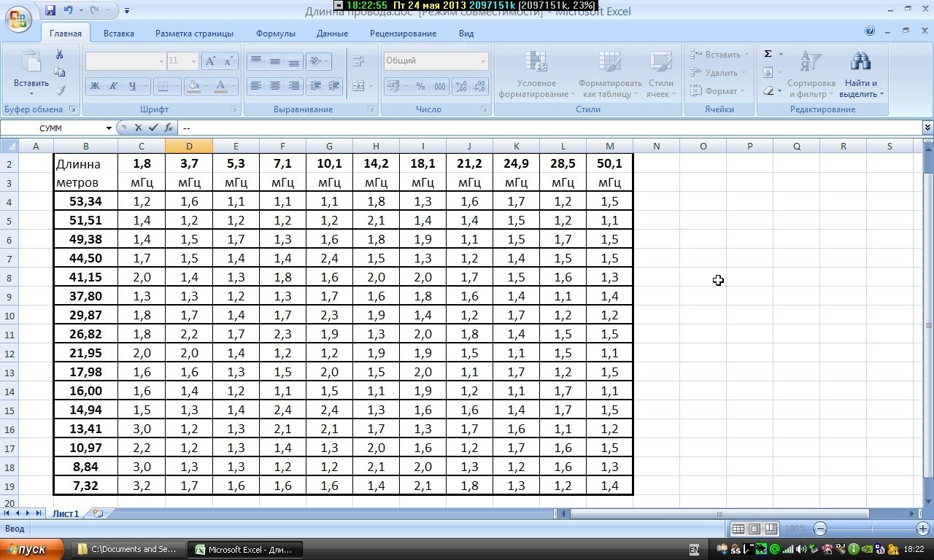Image resolution: width=934 pixels, height=560 pixels.
Task: Switch to Page Layout view in the status bar
Action: (x=754, y=529)
